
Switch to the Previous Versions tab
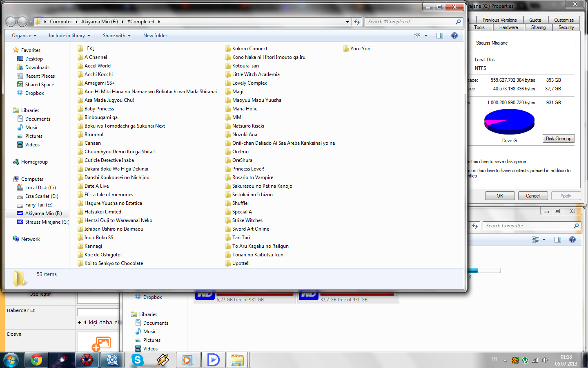499,20
